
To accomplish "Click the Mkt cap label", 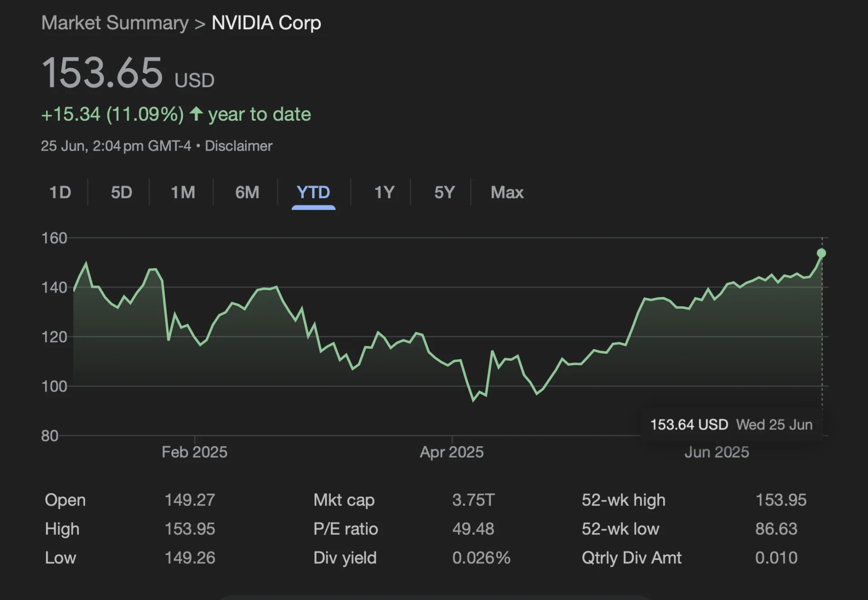I will [344, 501].
